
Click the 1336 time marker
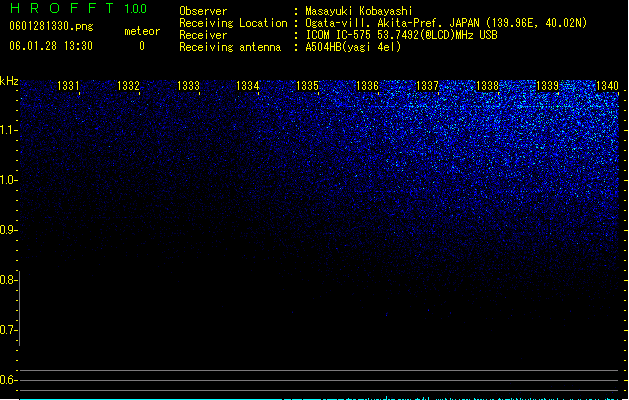[367, 86]
